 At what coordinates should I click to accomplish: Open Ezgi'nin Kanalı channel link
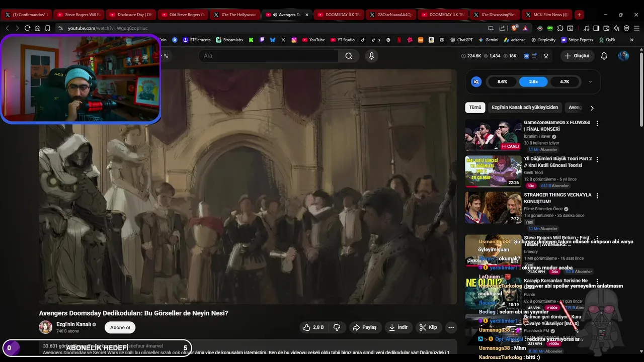73,324
